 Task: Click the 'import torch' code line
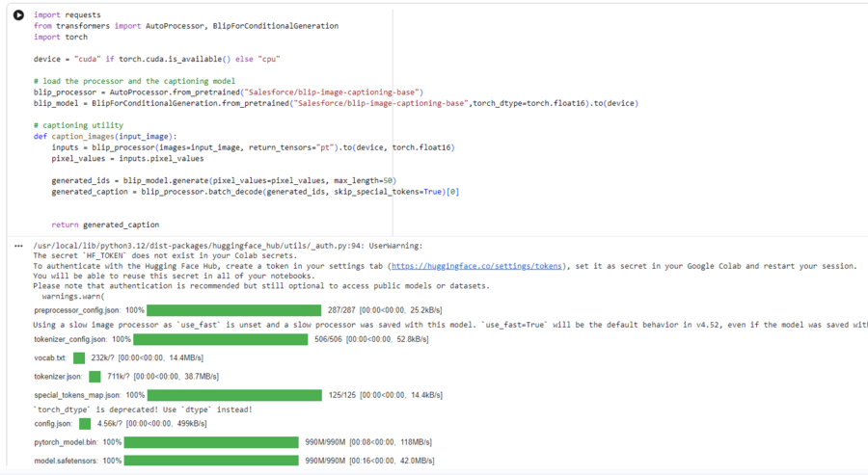coord(61,37)
